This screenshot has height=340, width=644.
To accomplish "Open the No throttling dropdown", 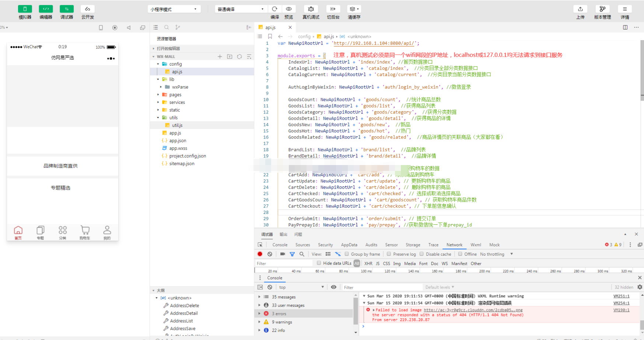I will pos(496,254).
